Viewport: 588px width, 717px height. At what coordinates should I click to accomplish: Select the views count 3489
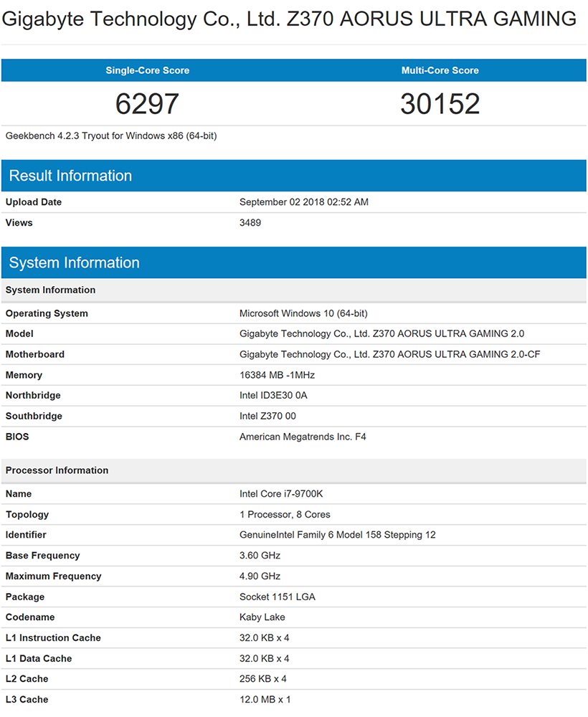click(250, 223)
